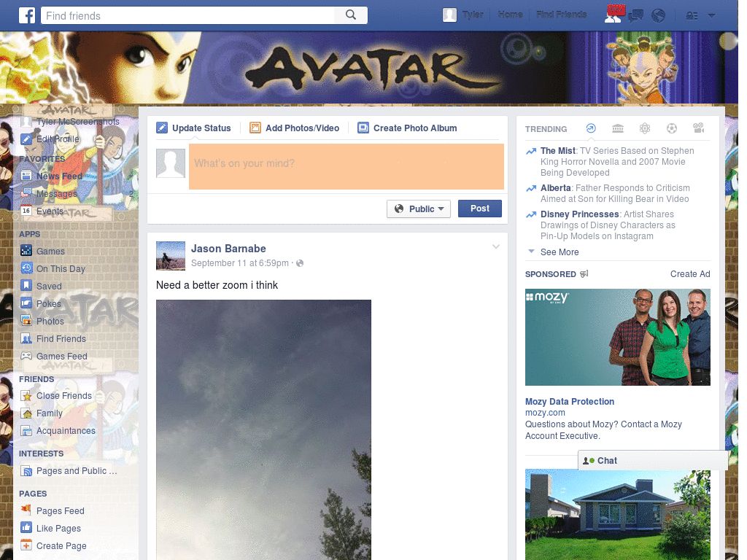747x560 pixels.
Task: Open friend requests from the top bar
Action: 613,16
